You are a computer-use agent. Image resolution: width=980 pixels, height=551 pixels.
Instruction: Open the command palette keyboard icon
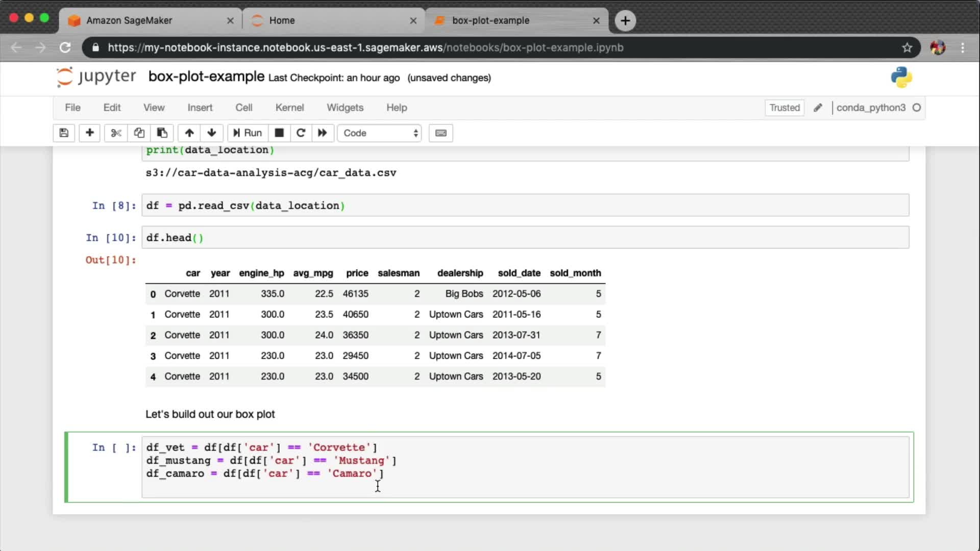(440, 133)
